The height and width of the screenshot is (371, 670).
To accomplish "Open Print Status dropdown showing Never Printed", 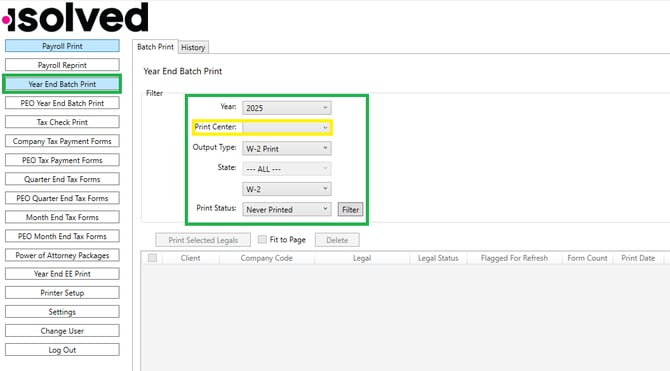I will tap(287, 209).
